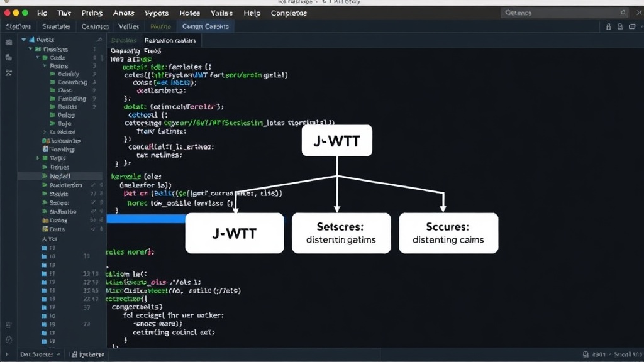Switch to the Sraudite tab
This screenshot has height=362, width=644.
(x=56, y=26)
